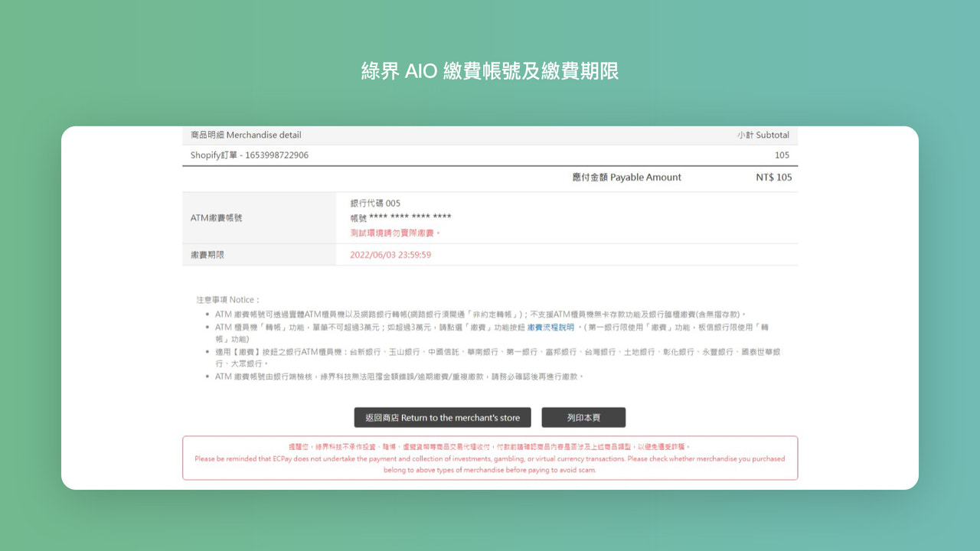This screenshot has height=551, width=980.
Task: Click the ATM繳費帳號 label cell
Action: click(259, 217)
